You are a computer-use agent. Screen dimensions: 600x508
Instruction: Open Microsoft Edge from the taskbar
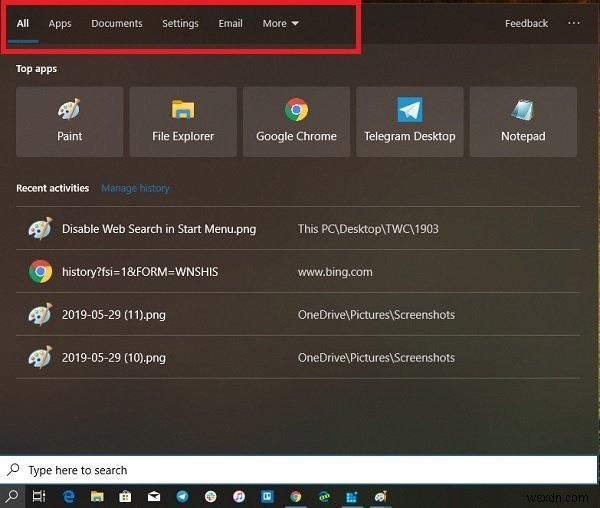click(68, 496)
